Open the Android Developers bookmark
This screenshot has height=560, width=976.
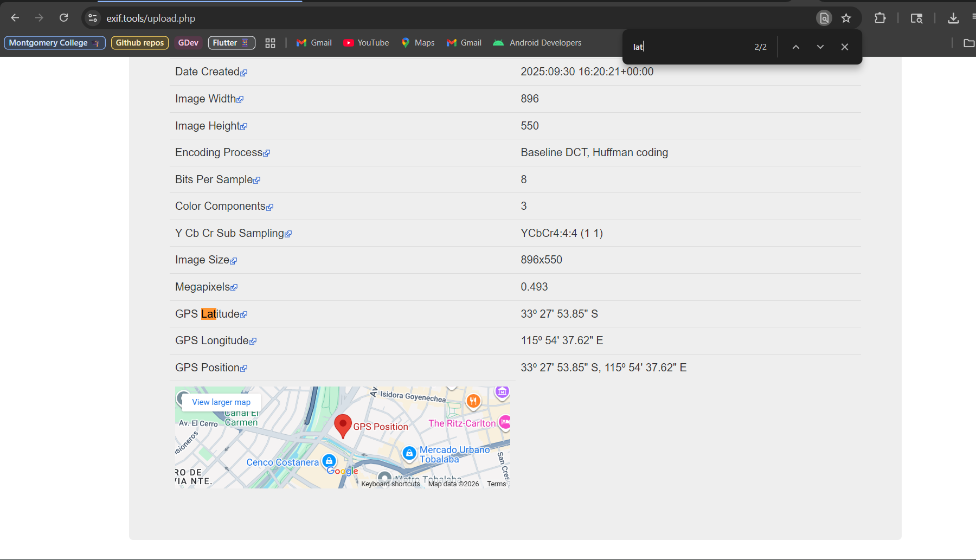[x=537, y=43]
